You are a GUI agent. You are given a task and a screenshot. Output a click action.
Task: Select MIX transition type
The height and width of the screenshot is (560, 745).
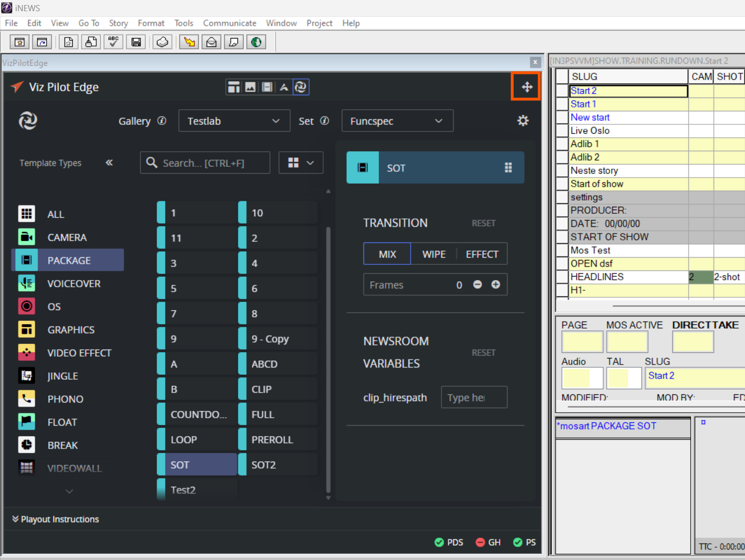pyautogui.click(x=387, y=254)
